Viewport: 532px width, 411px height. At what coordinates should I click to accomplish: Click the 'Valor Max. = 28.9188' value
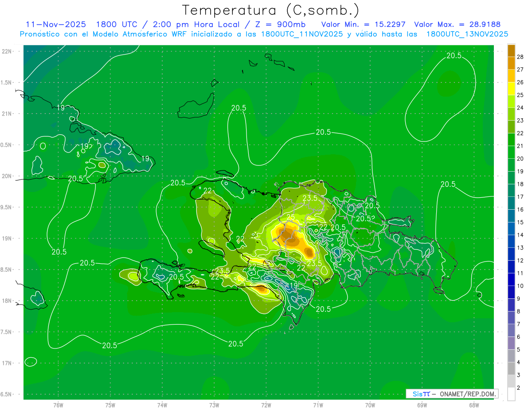point(458,25)
